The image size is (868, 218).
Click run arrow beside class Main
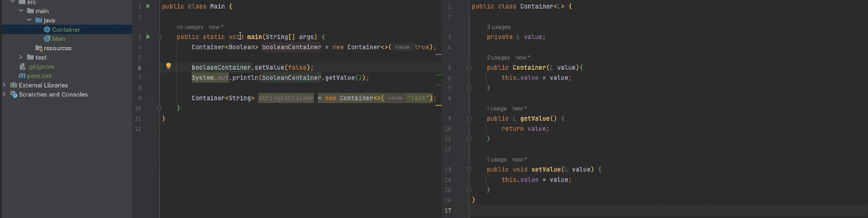tap(148, 6)
